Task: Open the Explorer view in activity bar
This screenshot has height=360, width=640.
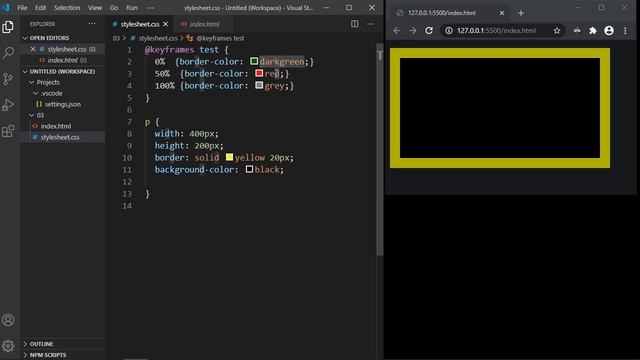Action: click(8, 27)
